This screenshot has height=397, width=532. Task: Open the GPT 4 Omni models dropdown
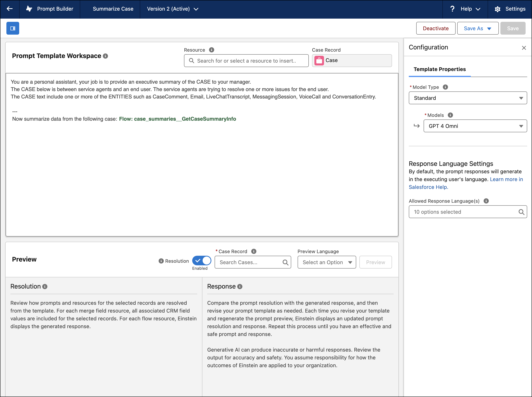pos(475,126)
